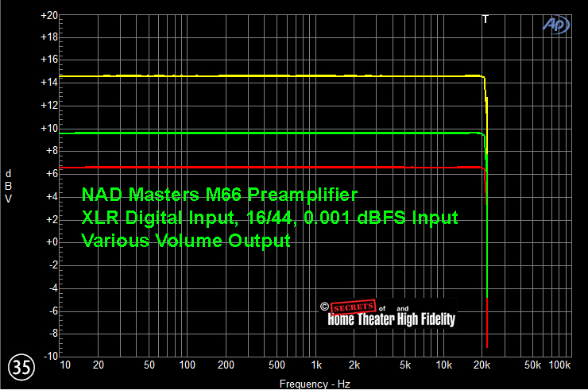Click the 1k frequency axis label

click(316, 365)
